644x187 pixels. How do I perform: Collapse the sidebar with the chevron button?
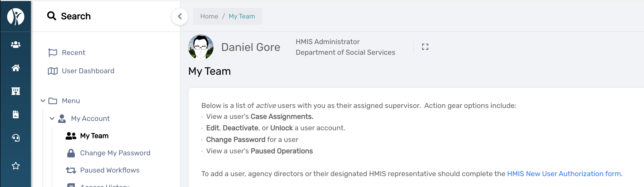pos(180,16)
